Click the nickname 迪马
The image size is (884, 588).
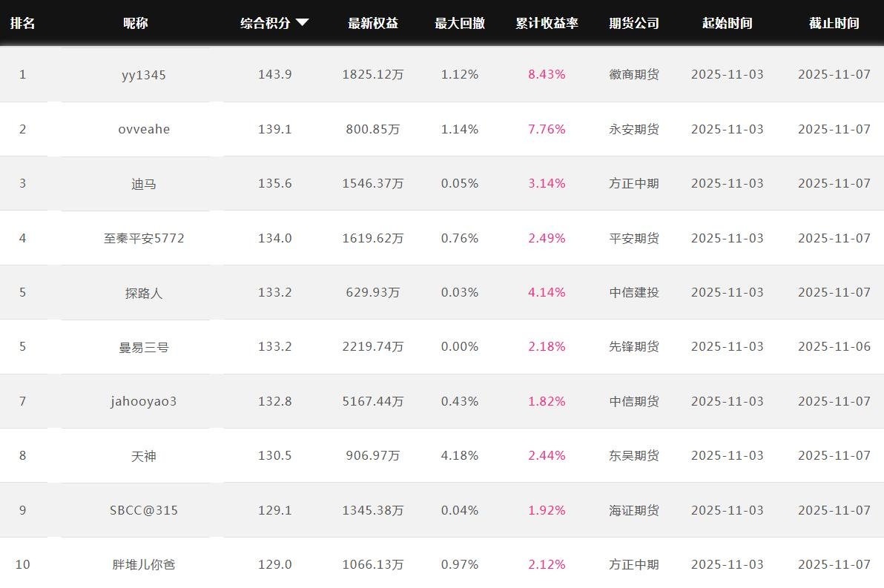pos(144,184)
